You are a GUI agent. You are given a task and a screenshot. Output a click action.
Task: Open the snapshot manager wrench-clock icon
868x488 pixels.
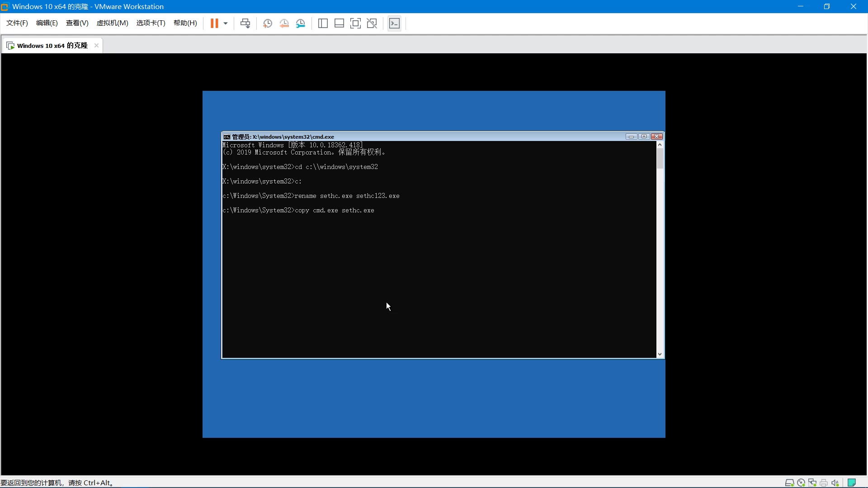(301, 23)
